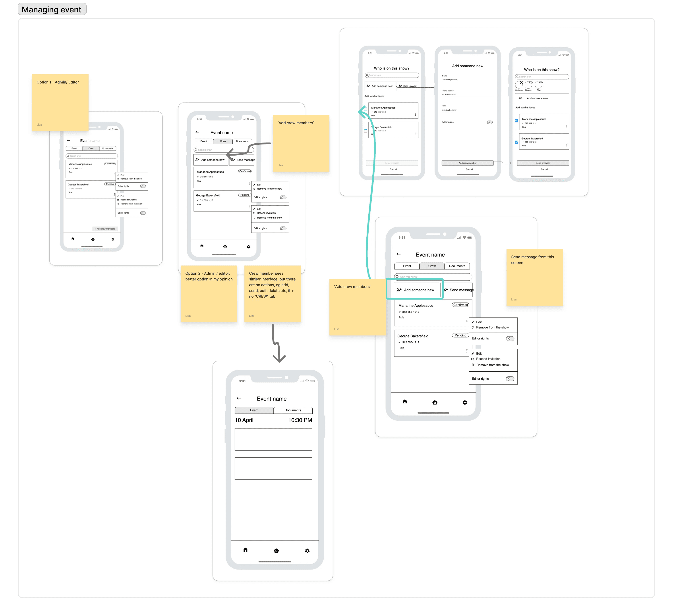Screen dimensions: 673x616
Task: Open three-dot menu on checked George Bakersfield card
Action: pyautogui.click(x=567, y=145)
